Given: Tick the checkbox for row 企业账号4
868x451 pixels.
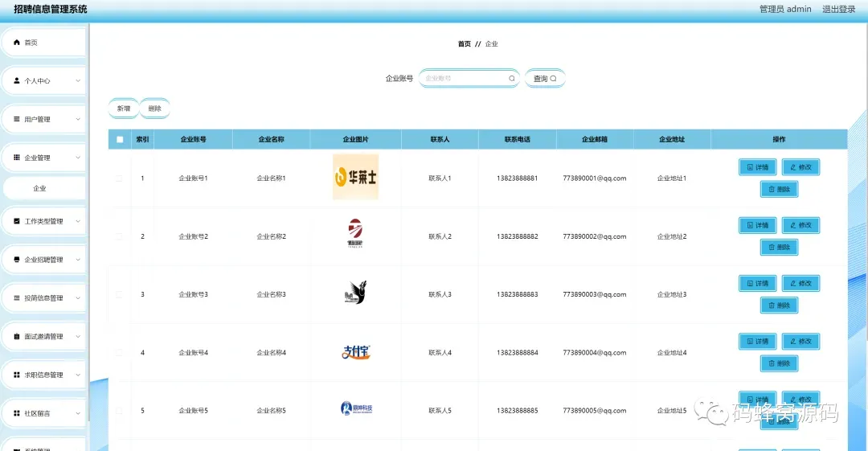Looking at the screenshot, I should coord(119,352).
